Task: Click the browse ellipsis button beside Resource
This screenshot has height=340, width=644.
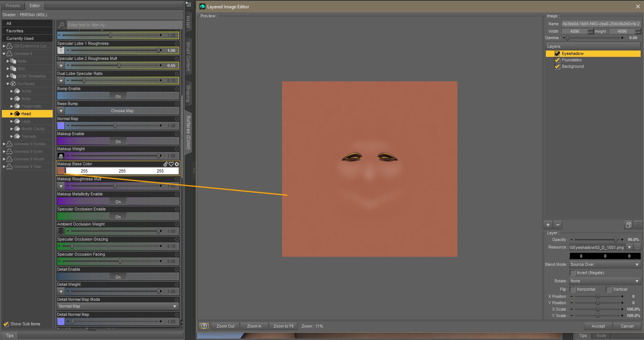Action: pos(637,247)
